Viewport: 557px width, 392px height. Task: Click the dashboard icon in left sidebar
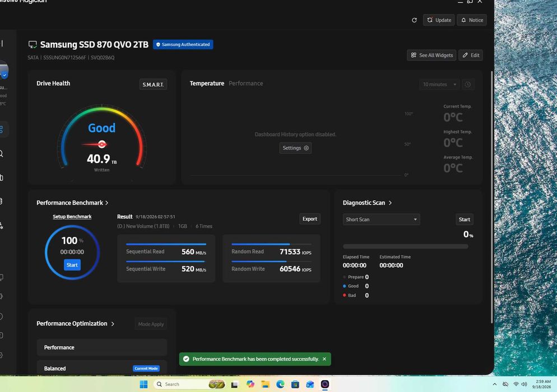(2, 129)
